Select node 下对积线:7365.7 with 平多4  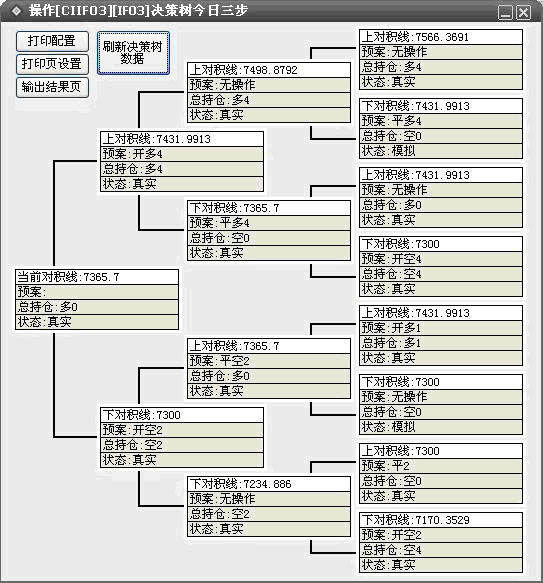(x=269, y=231)
